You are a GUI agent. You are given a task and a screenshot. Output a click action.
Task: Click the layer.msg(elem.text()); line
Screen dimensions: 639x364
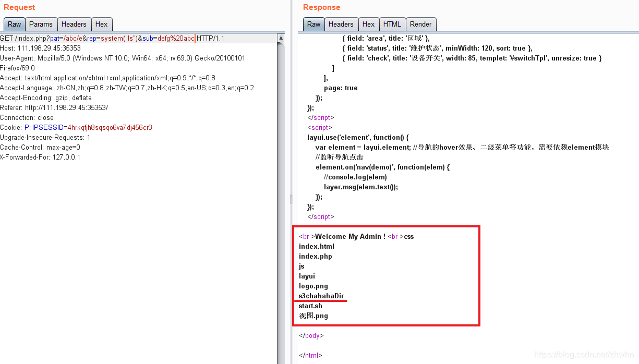(361, 187)
